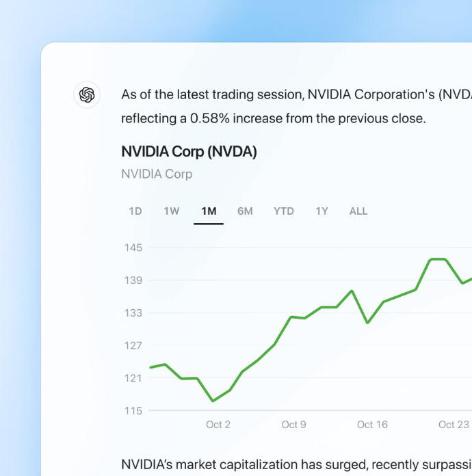Click the NVIDIA Corp (NVDA) heading
The width and height of the screenshot is (472, 476).
coord(189,152)
